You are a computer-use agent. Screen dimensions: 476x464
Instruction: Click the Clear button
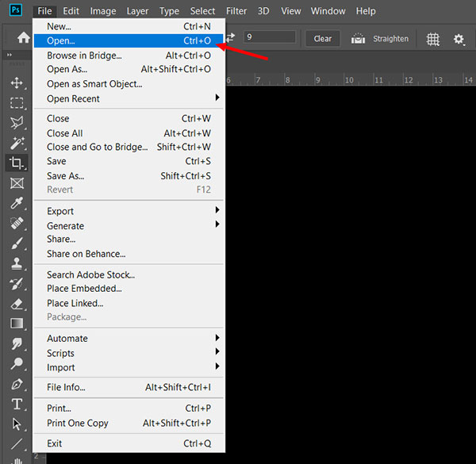323,39
